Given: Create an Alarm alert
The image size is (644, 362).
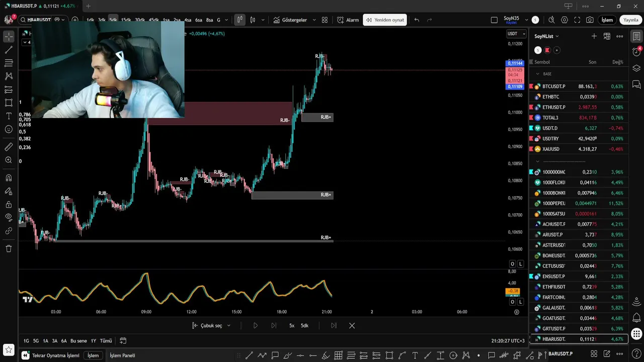Looking at the screenshot, I should click(x=348, y=20).
